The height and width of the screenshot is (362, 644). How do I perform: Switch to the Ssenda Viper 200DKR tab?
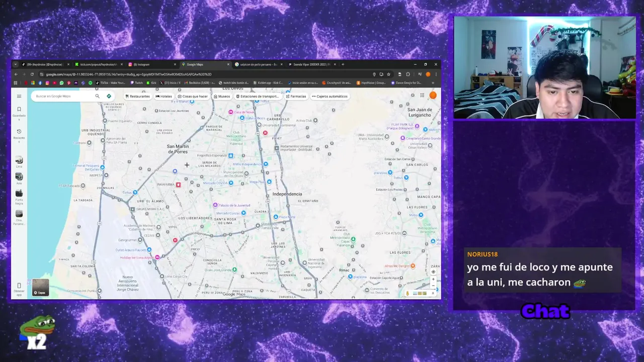[312, 64]
